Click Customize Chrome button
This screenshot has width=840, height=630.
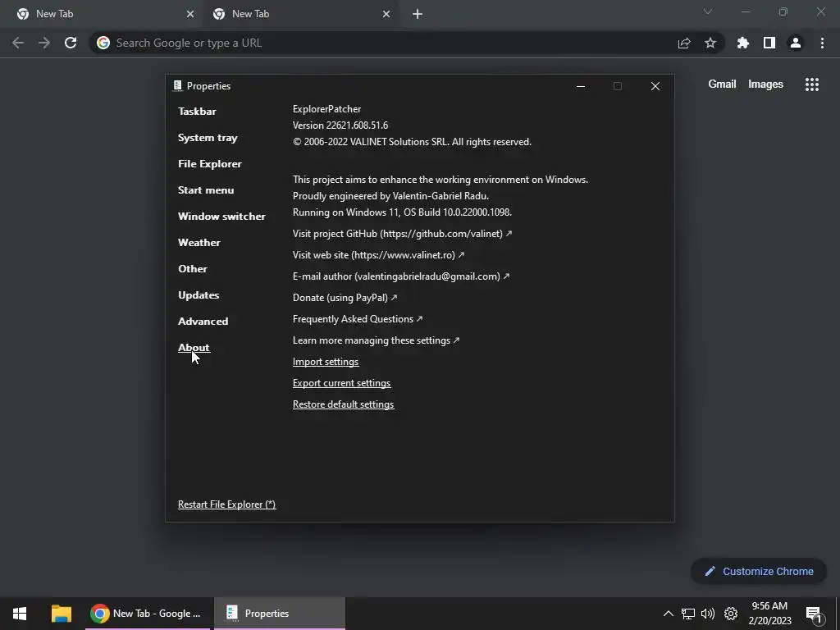click(x=759, y=571)
